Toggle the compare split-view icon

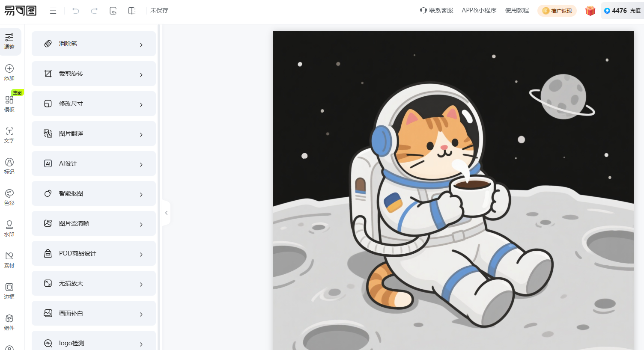coord(132,11)
